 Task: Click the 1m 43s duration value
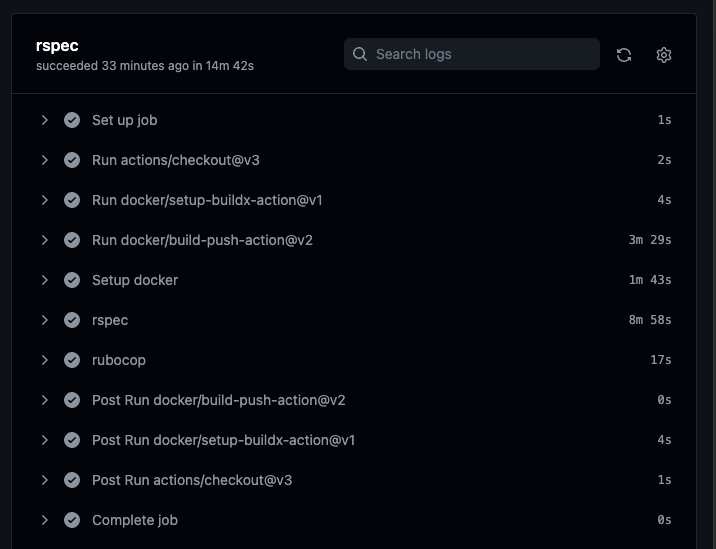click(x=650, y=280)
